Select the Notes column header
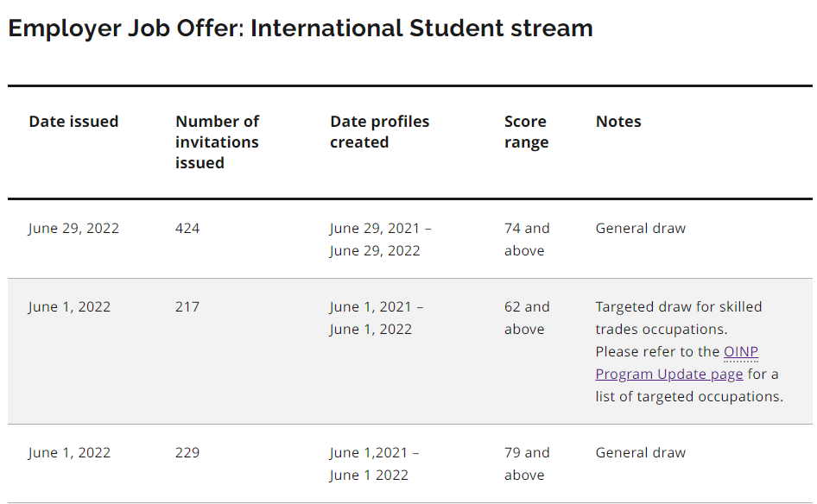817x504 pixels. point(618,122)
